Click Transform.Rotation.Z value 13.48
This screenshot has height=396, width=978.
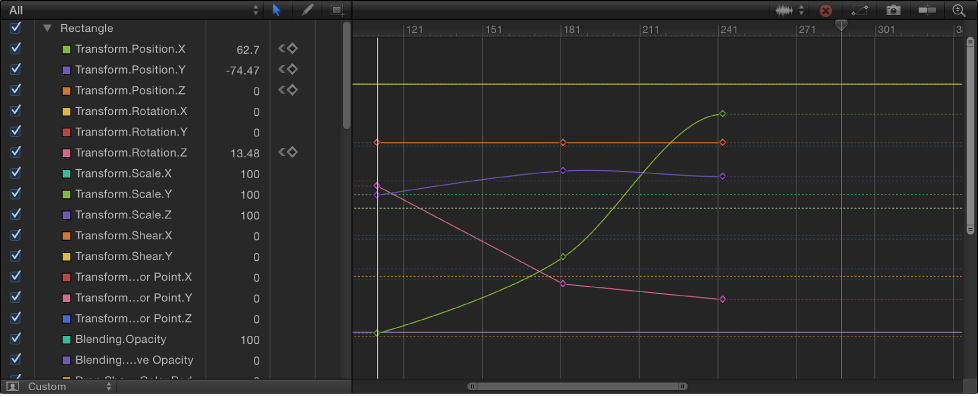[x=245, y=153]
